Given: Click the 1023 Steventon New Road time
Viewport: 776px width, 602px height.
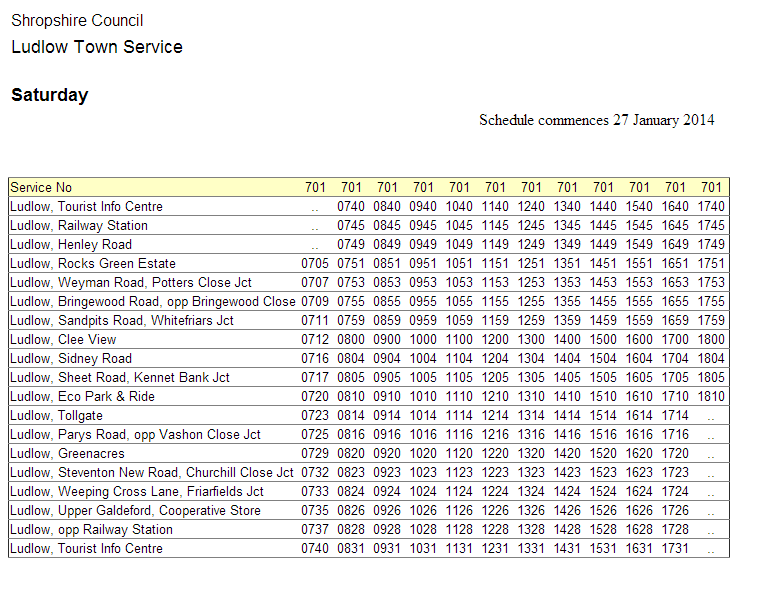Looking at the screenshot, I should (x=423, y=473).
